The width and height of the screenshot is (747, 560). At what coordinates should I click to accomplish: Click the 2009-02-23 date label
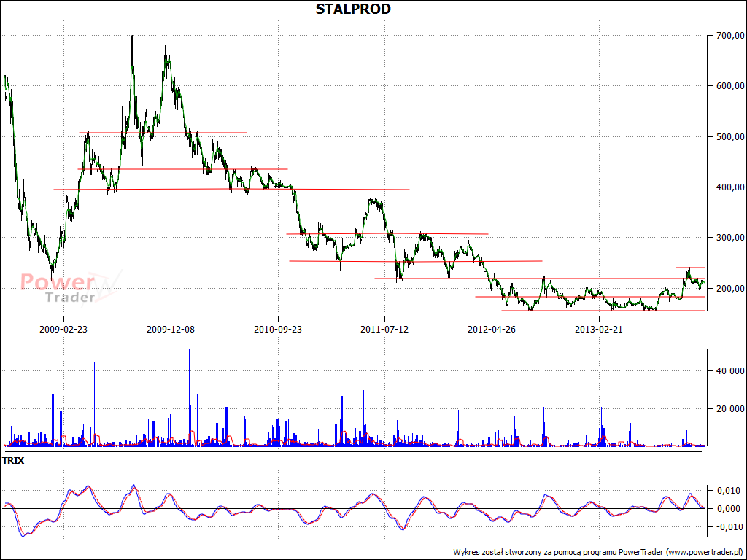click(63, 329)
